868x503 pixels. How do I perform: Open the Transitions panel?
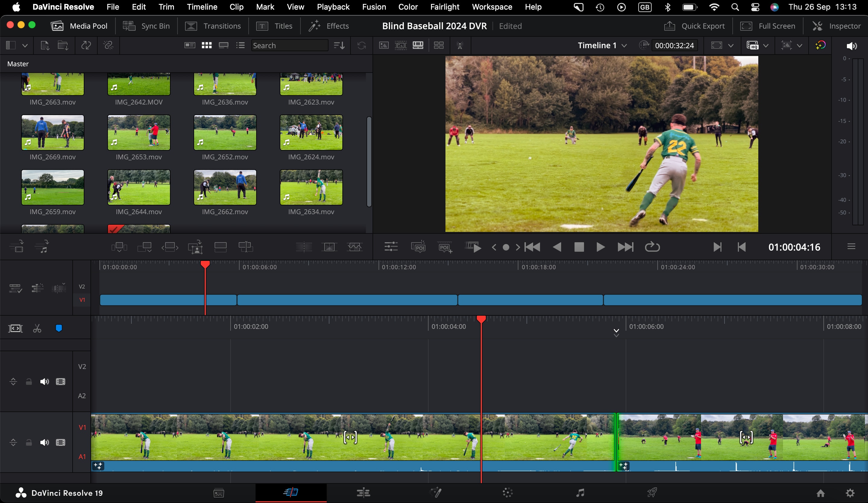[x=213, y=26]
